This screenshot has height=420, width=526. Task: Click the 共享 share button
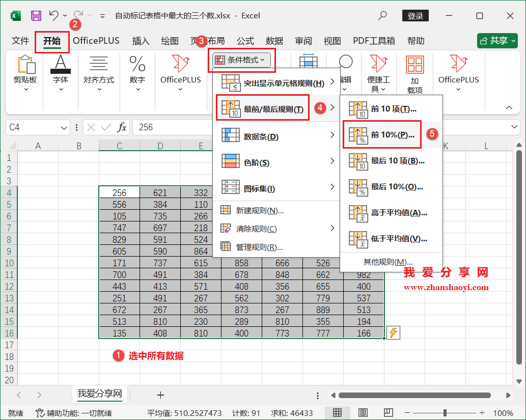pyautogui.click(x=497, y=41)
